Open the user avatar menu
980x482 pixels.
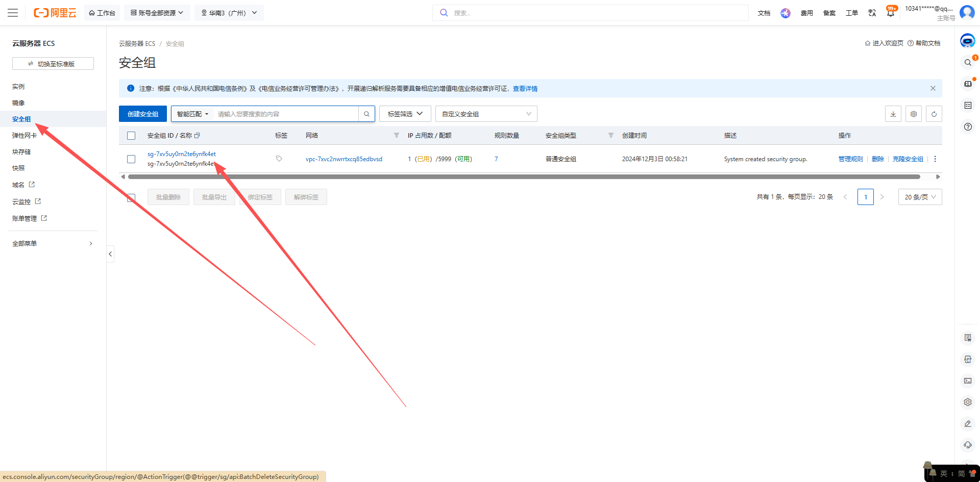coord(967,12)
